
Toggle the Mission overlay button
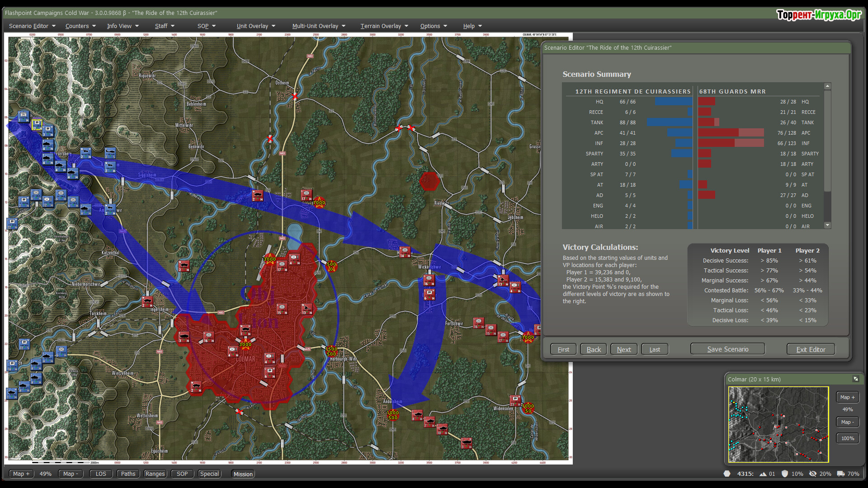243,474
